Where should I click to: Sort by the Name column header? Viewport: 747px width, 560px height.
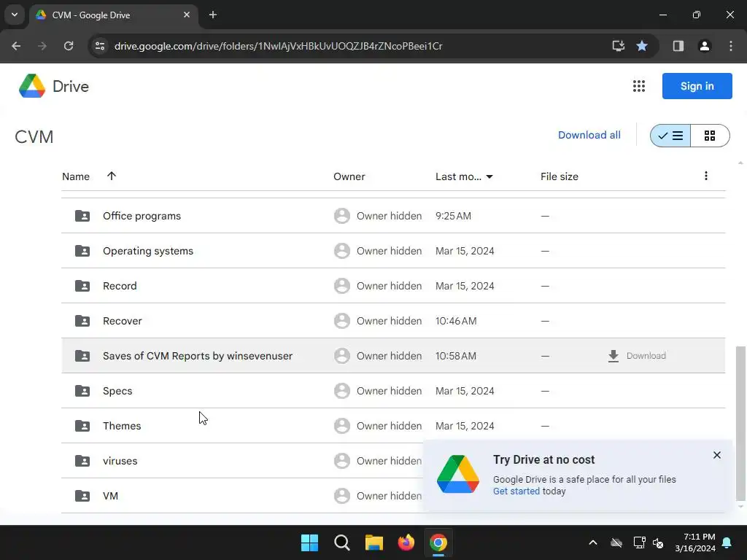(x=76, y=176)
